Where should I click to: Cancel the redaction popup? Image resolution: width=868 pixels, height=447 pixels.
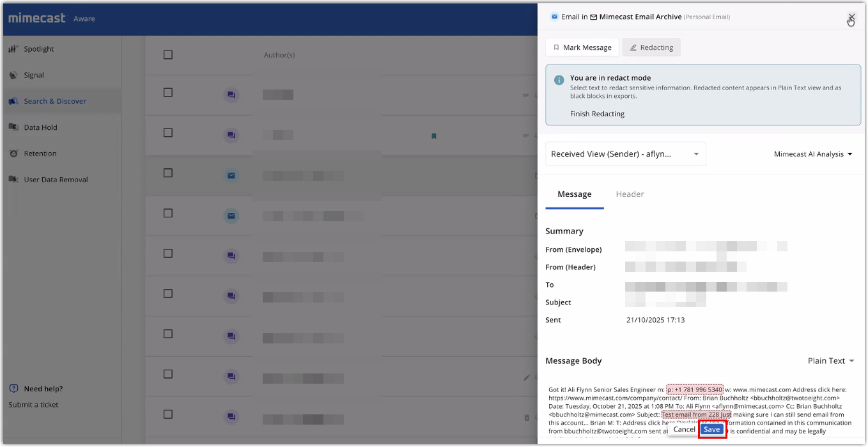click(x=684, y=429)
